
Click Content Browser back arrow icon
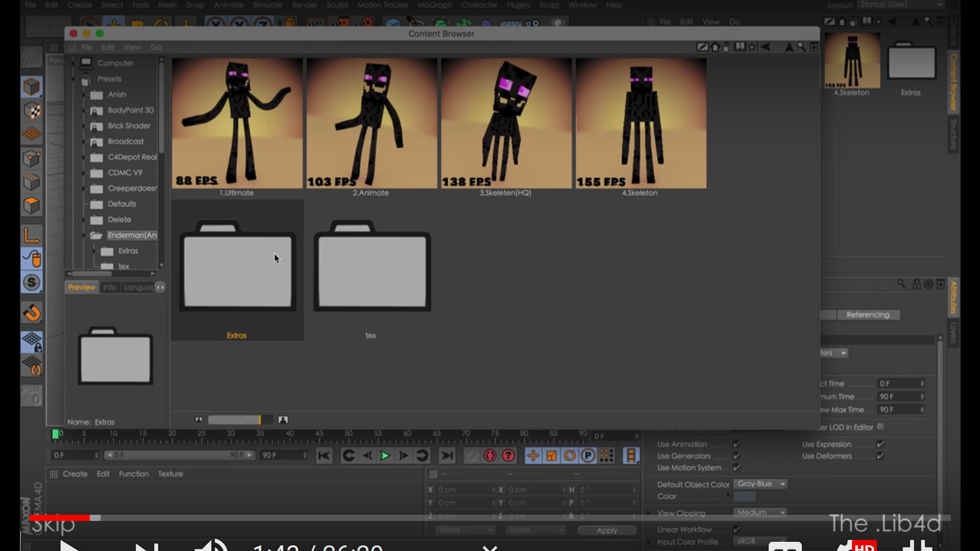point(765,47)
